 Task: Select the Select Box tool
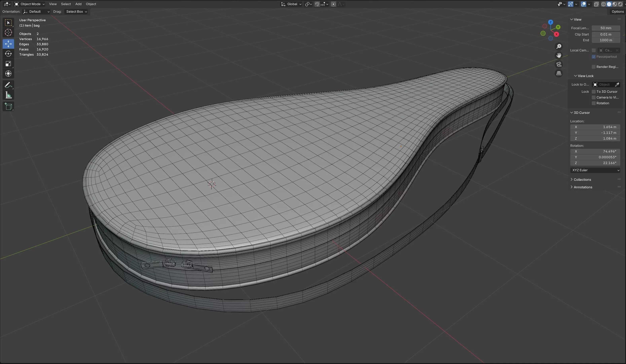(x=8, y=23)
